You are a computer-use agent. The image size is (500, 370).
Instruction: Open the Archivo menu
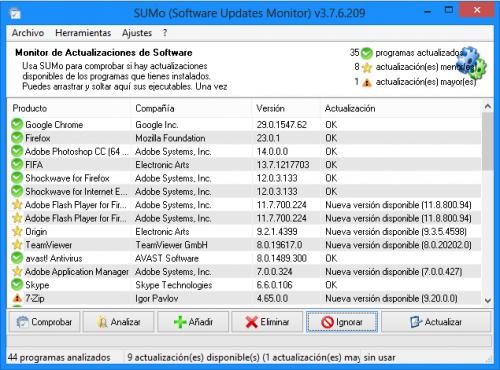click(28, 33)
